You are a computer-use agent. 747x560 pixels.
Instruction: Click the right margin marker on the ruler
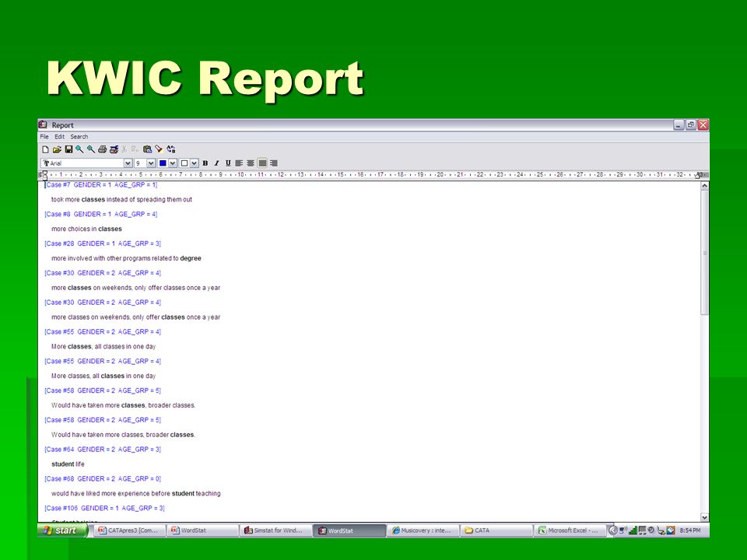697,175
